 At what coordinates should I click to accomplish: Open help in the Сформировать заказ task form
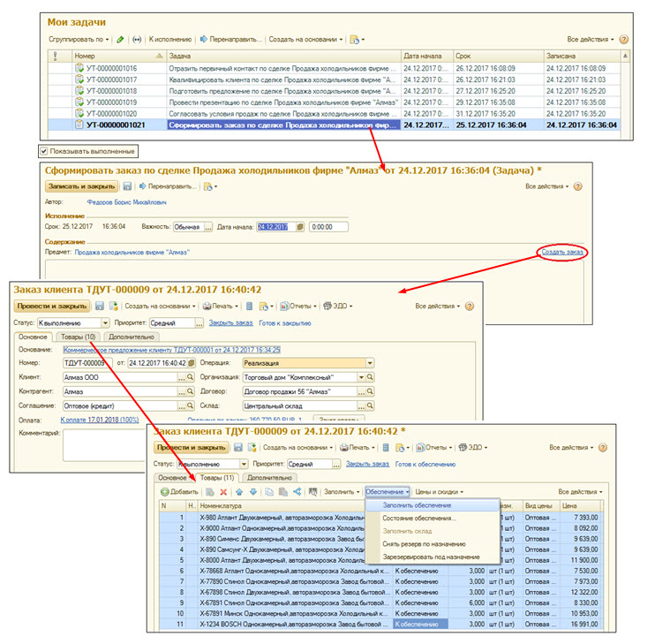577,186
